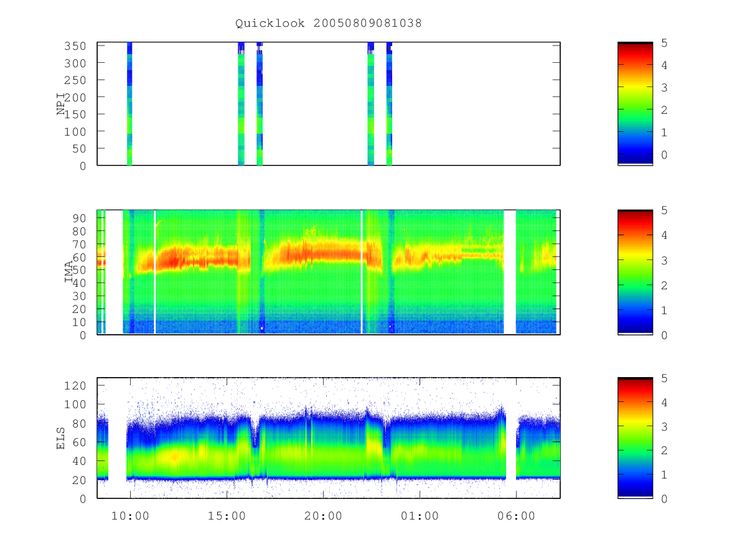Click the 1 label on ELS color bar
This screenshot has width=747, height=560.
click(664, 475)
